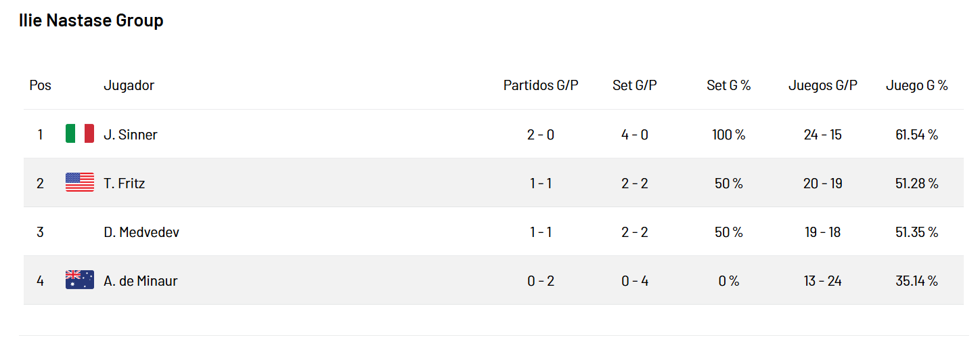Image resolution: width=980 pixels, height=346 pixels.
Task: Click the Partidos G/P column header
Action: pos(541,85)
